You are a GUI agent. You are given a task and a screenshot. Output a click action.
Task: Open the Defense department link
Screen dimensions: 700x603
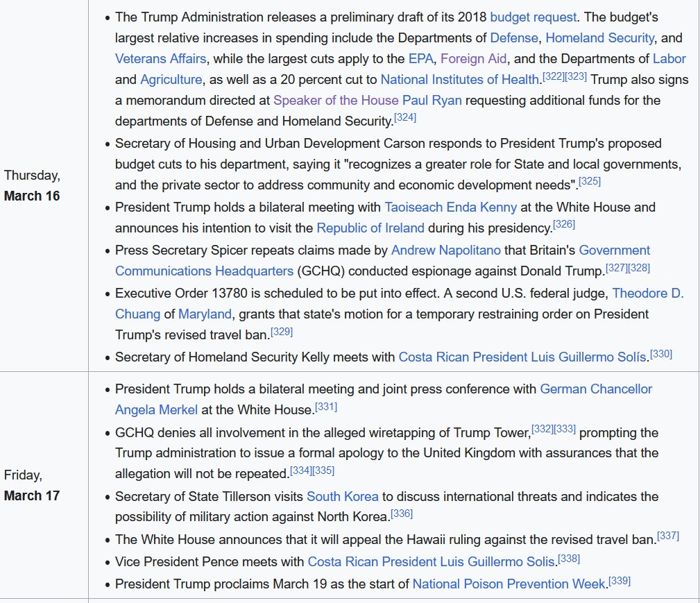pyautogui.click(x=514, y=38)
